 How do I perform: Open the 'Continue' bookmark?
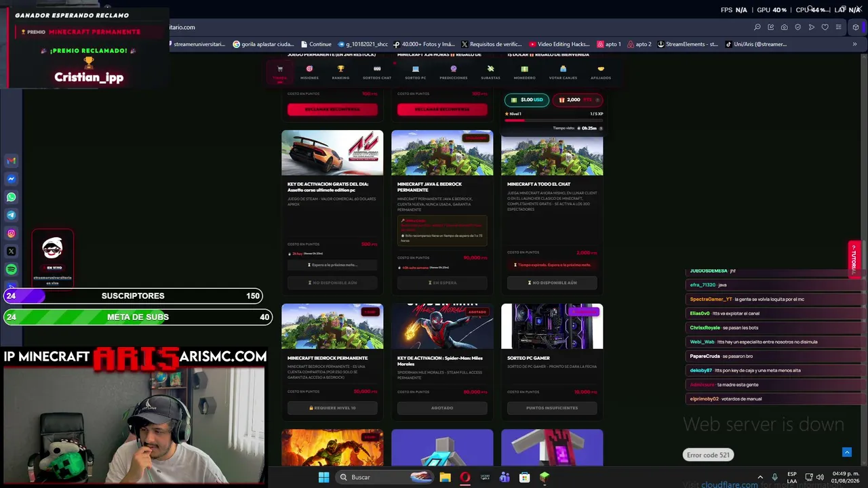pyautogui.click(x=316, y=44)
